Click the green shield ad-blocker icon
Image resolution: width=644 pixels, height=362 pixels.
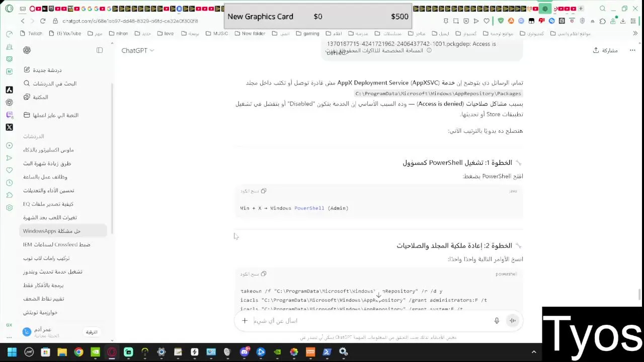coord(501,21)
